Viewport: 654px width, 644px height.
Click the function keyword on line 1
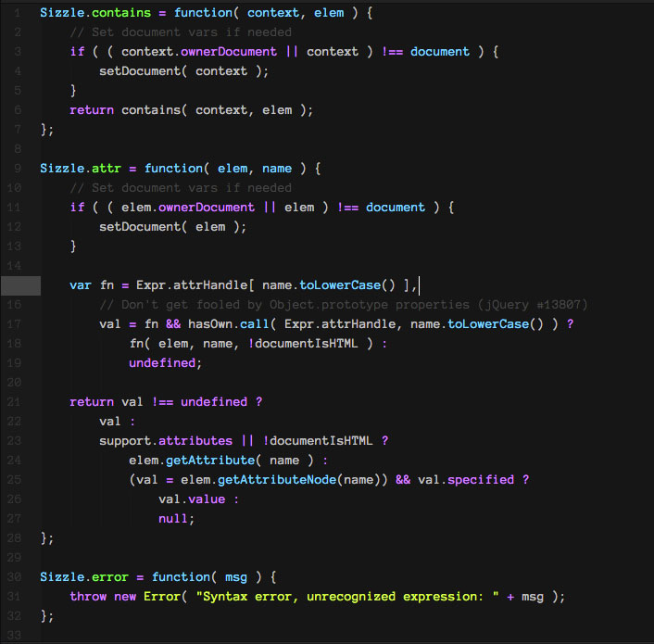tap(203, 13)
